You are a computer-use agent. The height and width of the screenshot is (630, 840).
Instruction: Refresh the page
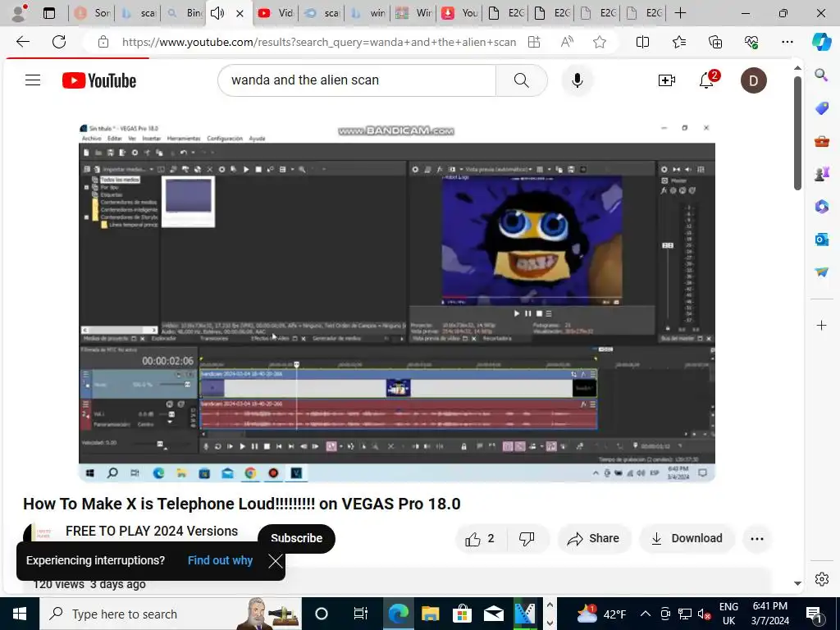click(59, 42)
